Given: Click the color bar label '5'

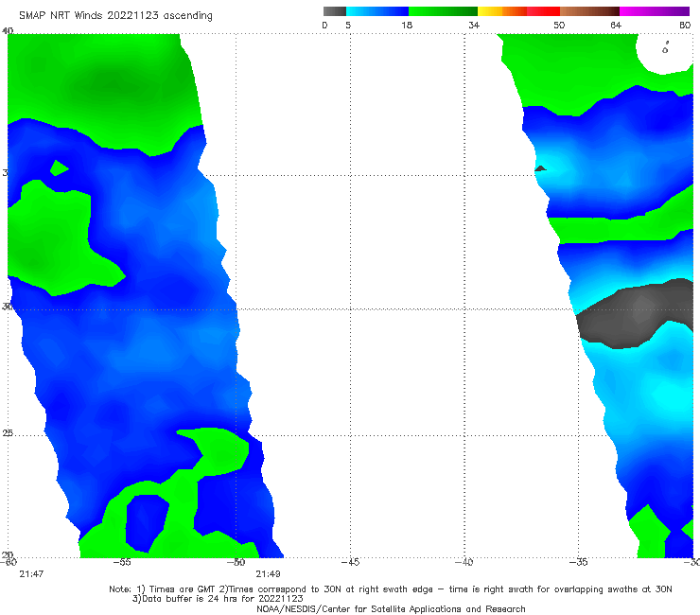Looking at the screenshot, I should [x=348, y=25].
